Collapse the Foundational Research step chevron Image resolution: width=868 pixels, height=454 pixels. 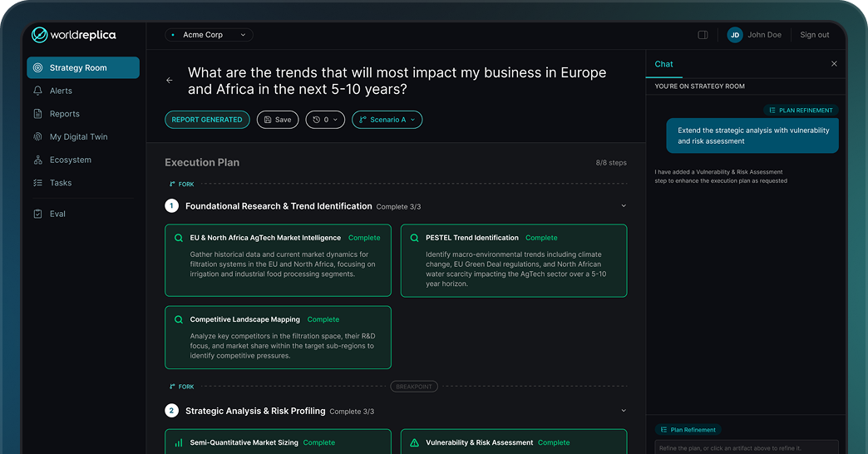[624, 206]
